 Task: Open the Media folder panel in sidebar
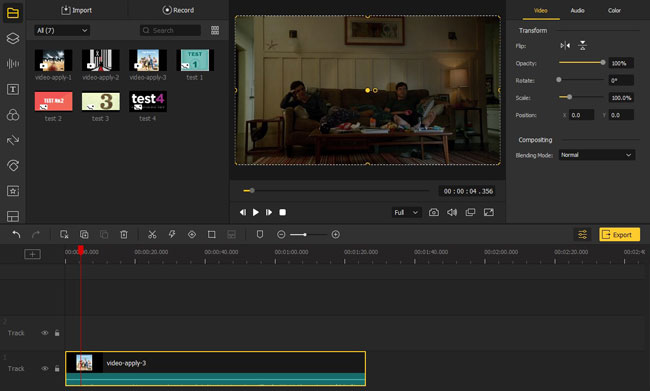(13, 13)
